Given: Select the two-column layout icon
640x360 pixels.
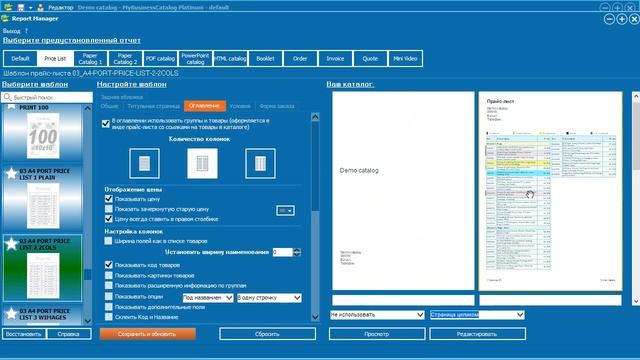Looking at the screenshot, I should coord(202,164).
